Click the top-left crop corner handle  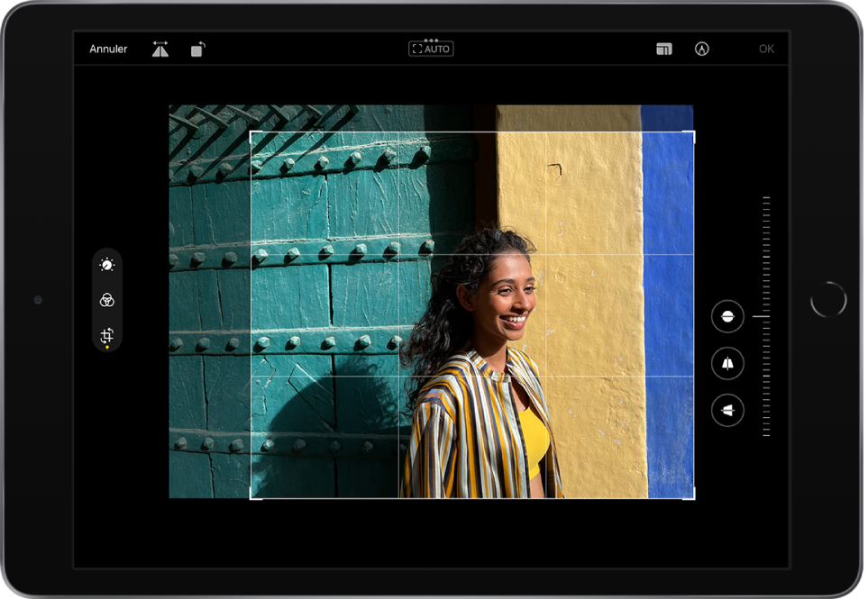pyautogui.click(x=251, y=132)
